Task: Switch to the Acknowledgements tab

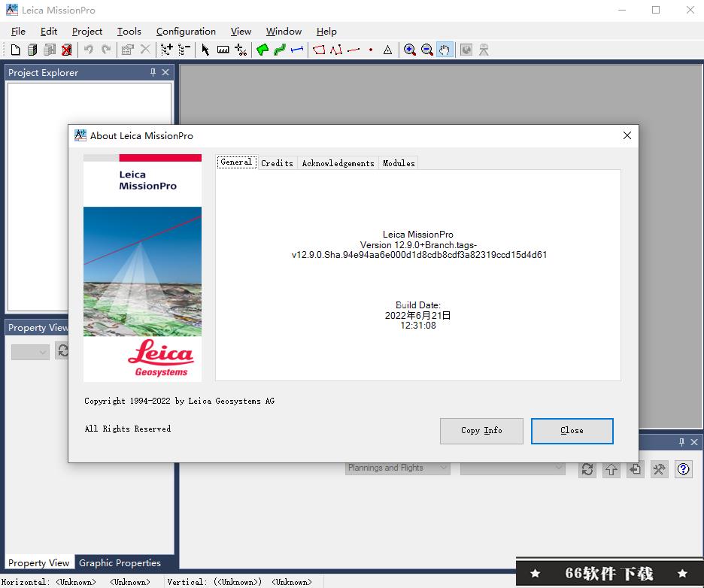Action: pos(338,163)
